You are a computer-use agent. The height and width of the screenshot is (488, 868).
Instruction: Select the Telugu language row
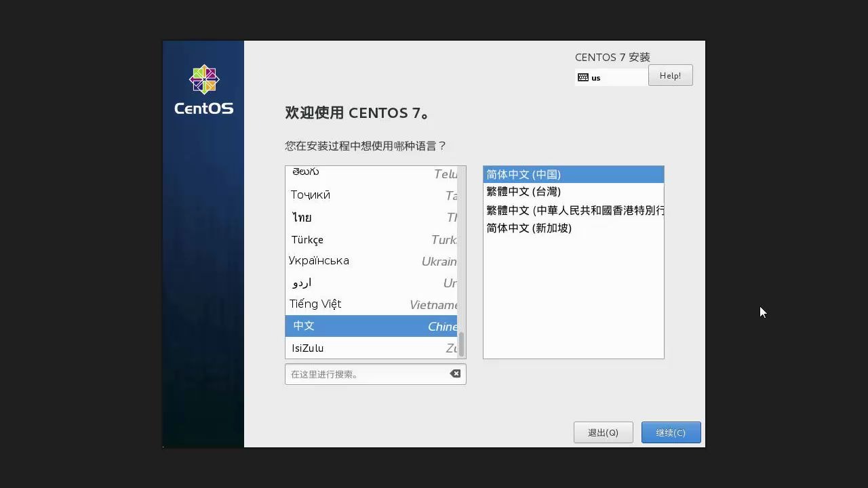(x=371, y=175)
